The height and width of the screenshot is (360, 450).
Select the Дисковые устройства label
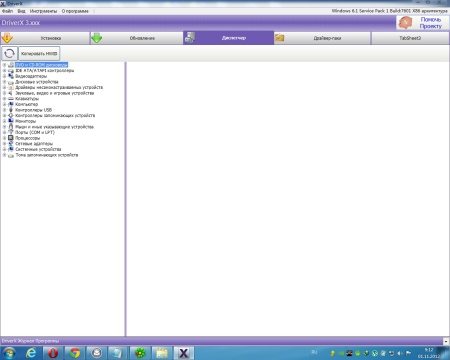click(37, 82)
